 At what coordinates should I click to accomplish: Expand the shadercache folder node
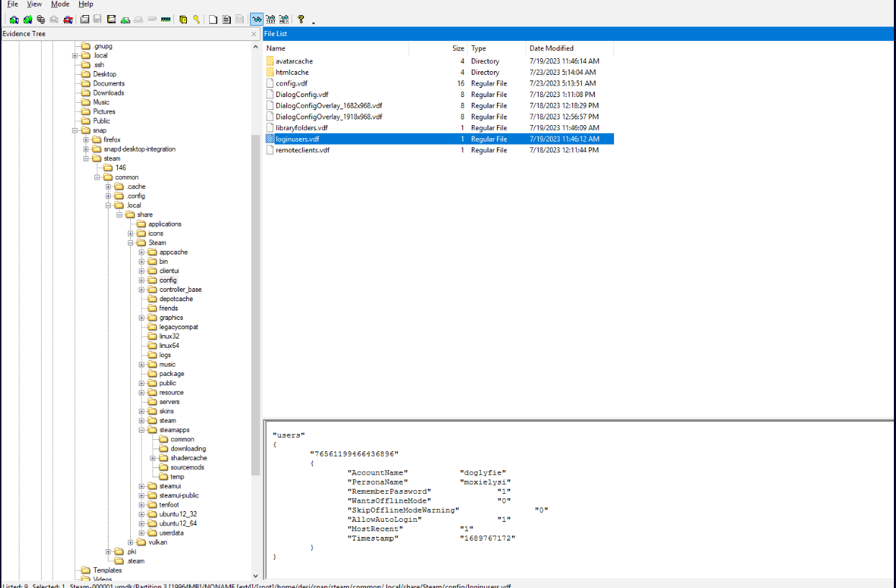coord(153,458)
